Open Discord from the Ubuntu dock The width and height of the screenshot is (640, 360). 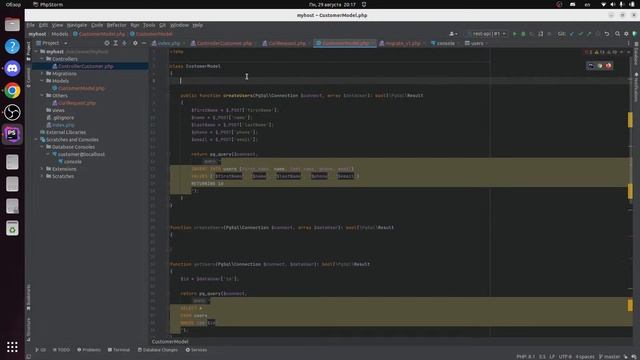12,68
